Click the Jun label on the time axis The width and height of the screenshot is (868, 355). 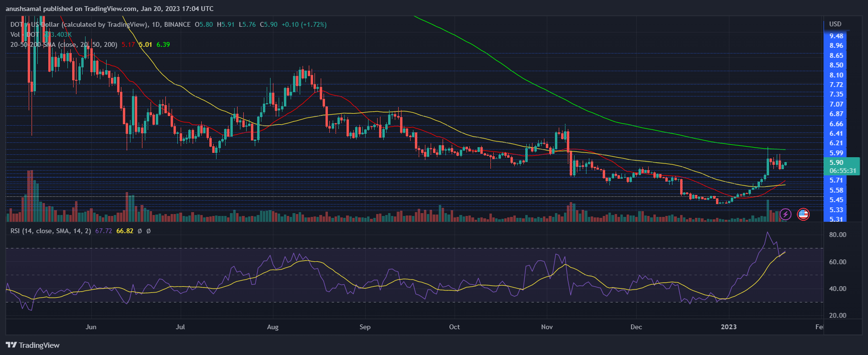pos(91,327)
